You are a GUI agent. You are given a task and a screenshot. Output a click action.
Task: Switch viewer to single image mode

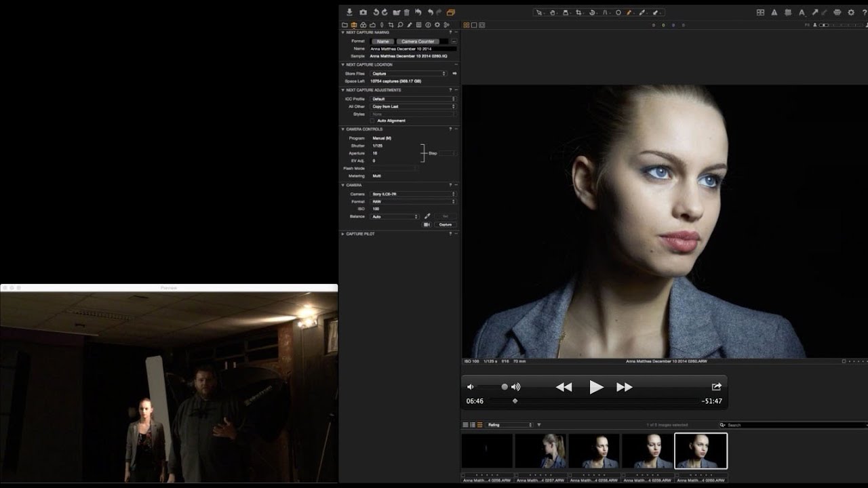(474, 25)
